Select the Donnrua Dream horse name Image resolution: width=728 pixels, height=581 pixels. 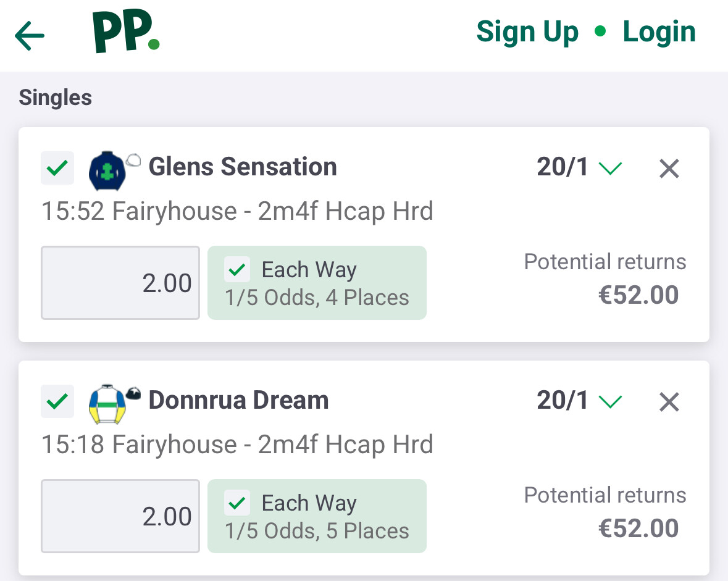point(238,401)
